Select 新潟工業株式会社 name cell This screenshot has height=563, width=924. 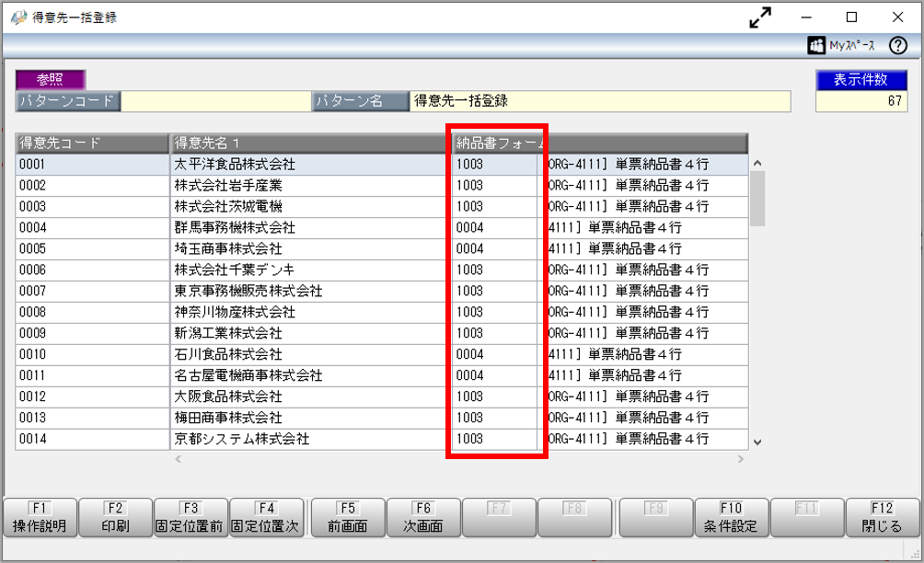310,333
